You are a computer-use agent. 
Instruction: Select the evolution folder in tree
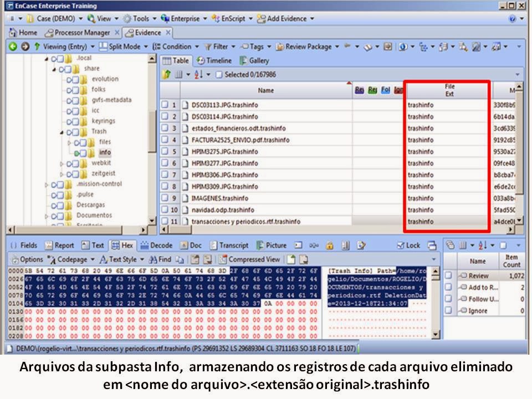tap(105, 79)
